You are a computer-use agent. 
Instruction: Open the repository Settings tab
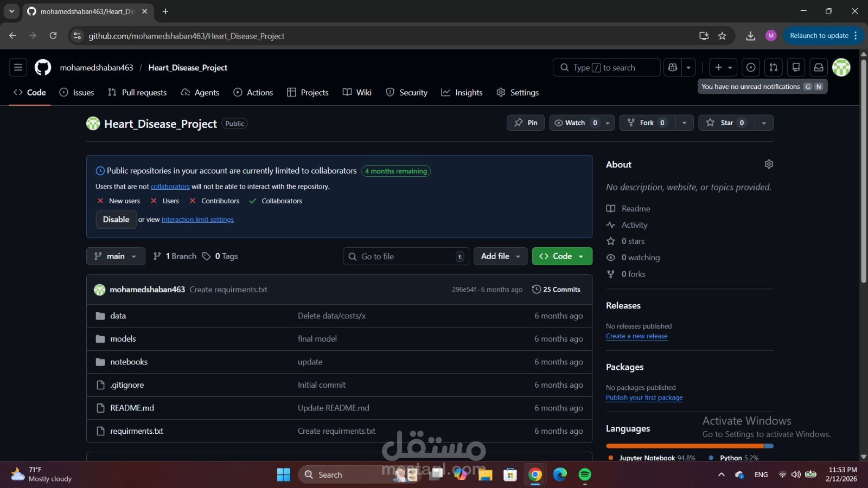tap(518, 93)
